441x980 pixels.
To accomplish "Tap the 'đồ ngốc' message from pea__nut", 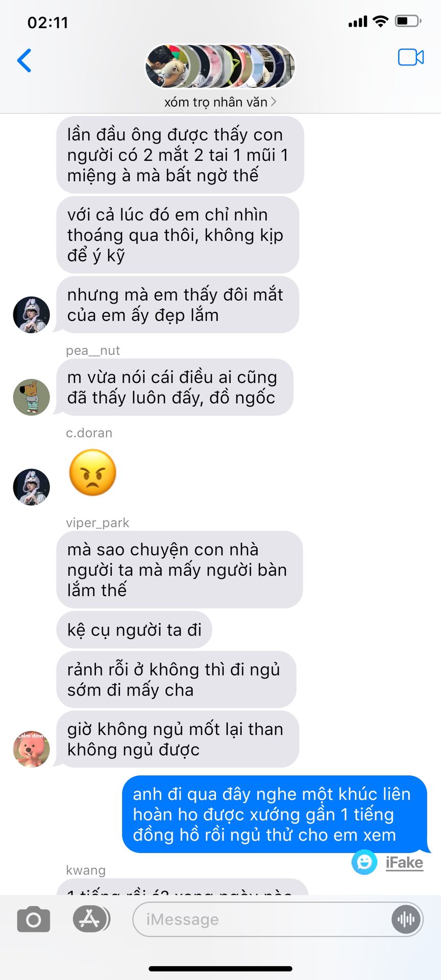I will (x=175, y=387).
